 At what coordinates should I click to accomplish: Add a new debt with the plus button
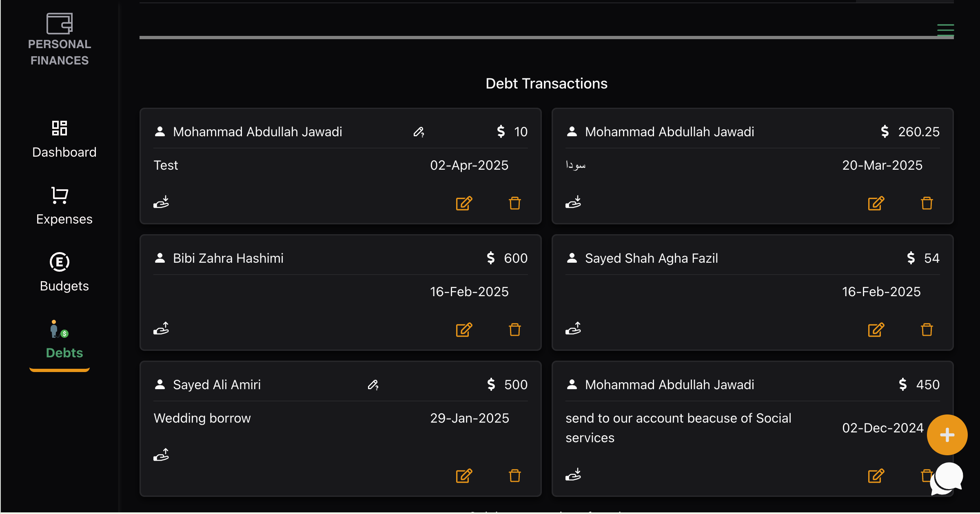(947, 434)
